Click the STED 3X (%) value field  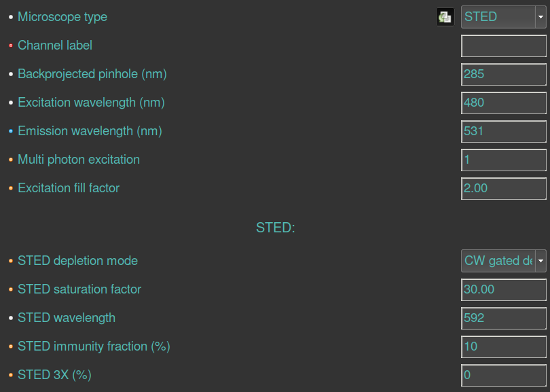[x=503, y=375]
